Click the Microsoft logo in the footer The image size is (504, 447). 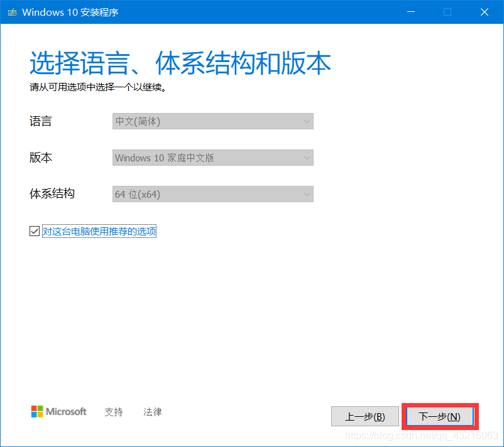click(58, 411)
